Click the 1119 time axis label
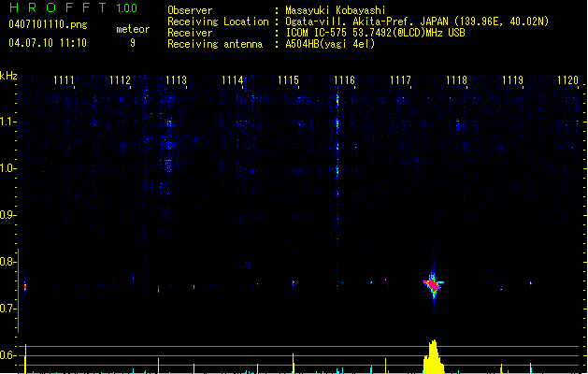Image resolution: width=588 pixels, height=374 pixels. click(x=512, y=80)
